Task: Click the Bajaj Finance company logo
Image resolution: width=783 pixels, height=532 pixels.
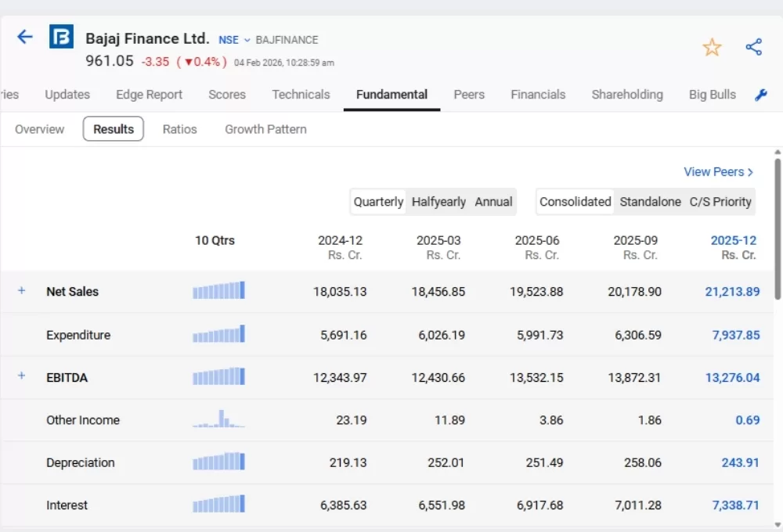Action: pos(61,36)
